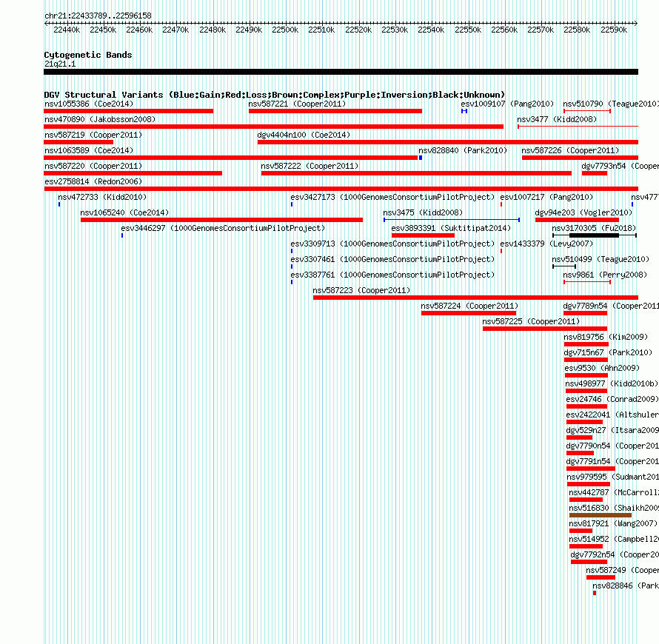The width and height of the screenshot is (659, 644).
Task: Click nsv1063589 (Coe2014) label
Action: (x=89, y=150)
